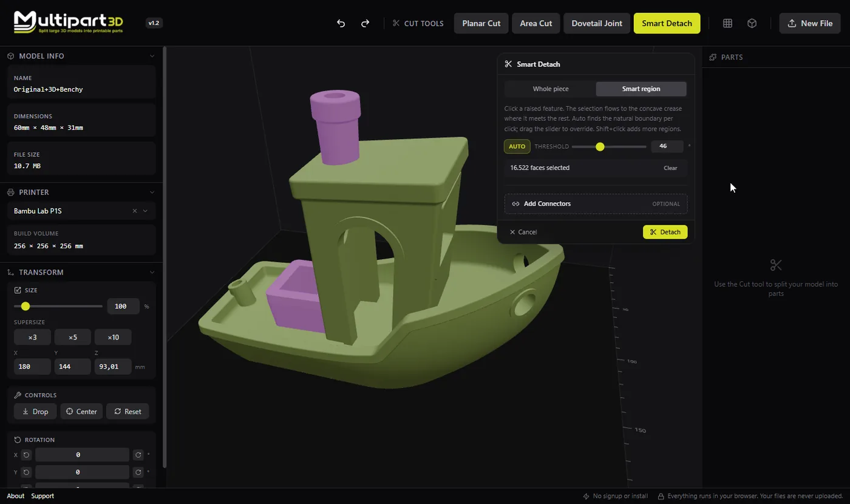Collapse the Transform section
This screenshot has height=504, width=850.
tap(152, 273)
